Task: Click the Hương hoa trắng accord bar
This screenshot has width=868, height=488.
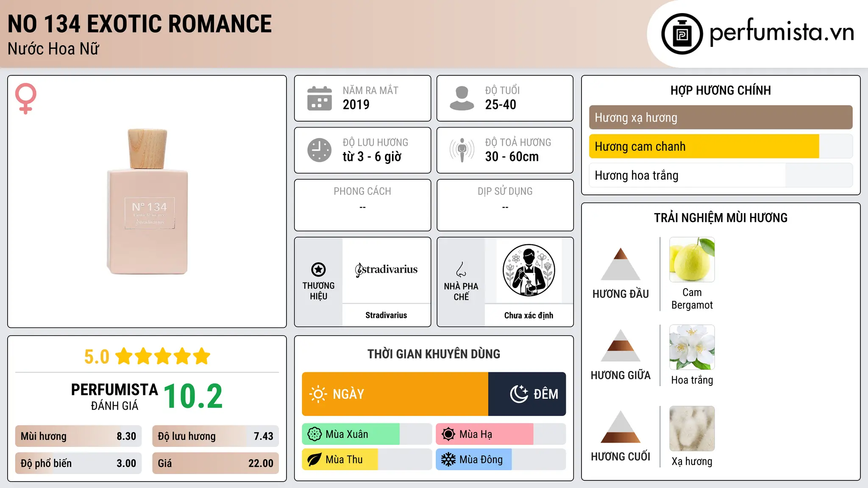Action: pyautogui.click(x=721, y=175)
